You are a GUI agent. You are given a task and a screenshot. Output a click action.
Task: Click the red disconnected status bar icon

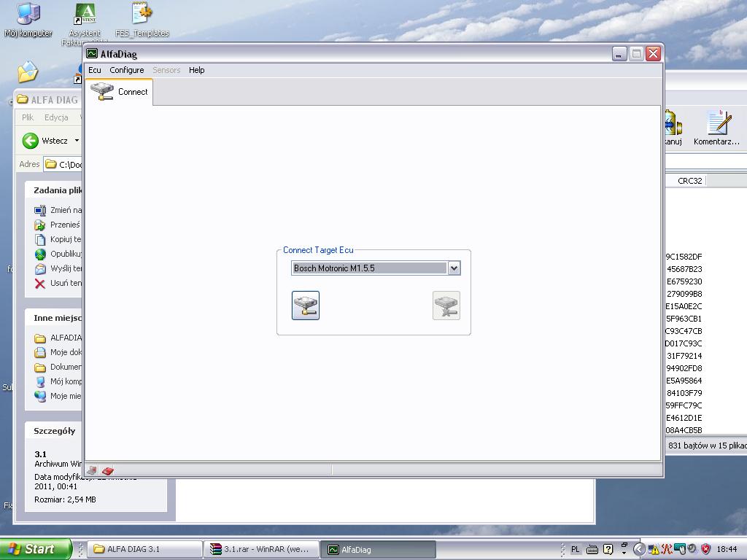[x=108, y=470]
